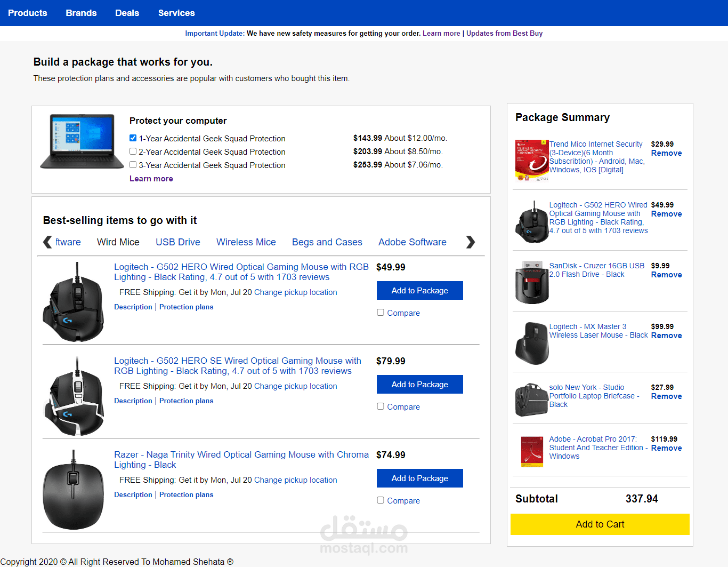The height and width of the screenshot is (567, 728).
Task: Open Description for the G502 HERO $49.99
Action: point(133,307)
